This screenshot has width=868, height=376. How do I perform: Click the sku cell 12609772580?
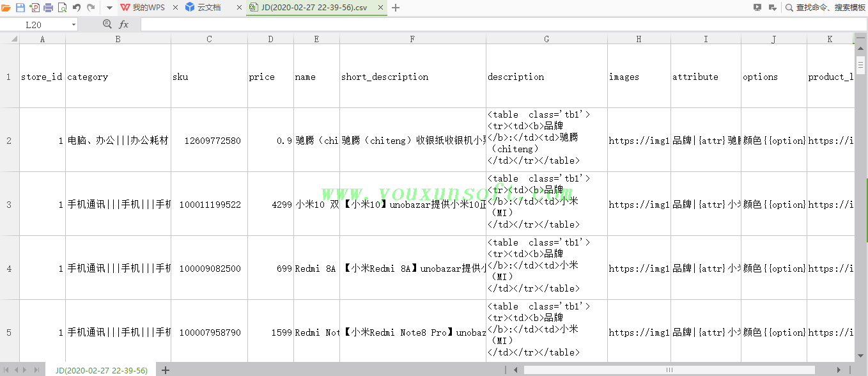point(209,141)
